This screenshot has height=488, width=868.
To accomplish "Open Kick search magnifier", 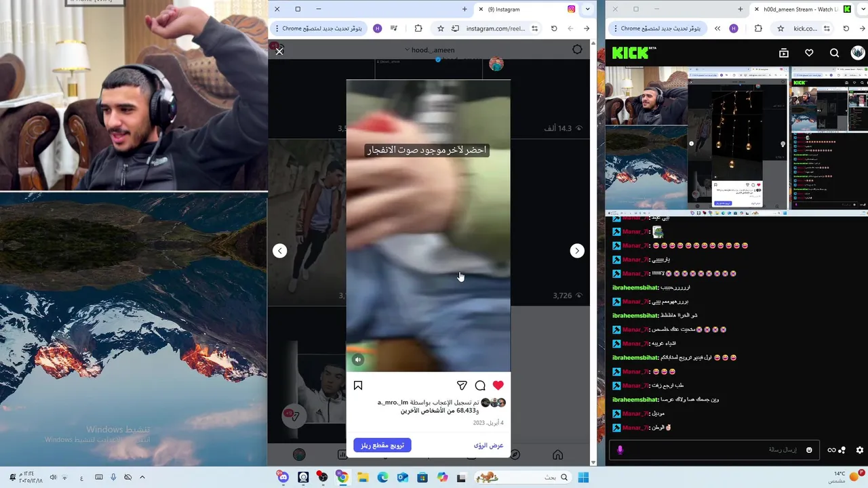I will [834, 53].
